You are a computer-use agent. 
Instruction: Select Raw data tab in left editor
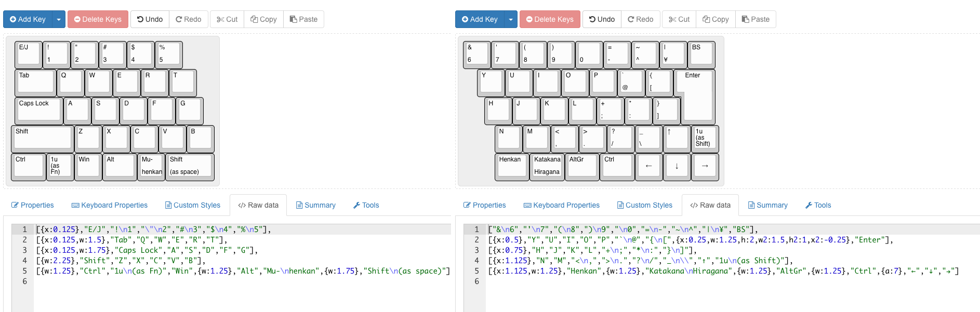tap(258, 205)
